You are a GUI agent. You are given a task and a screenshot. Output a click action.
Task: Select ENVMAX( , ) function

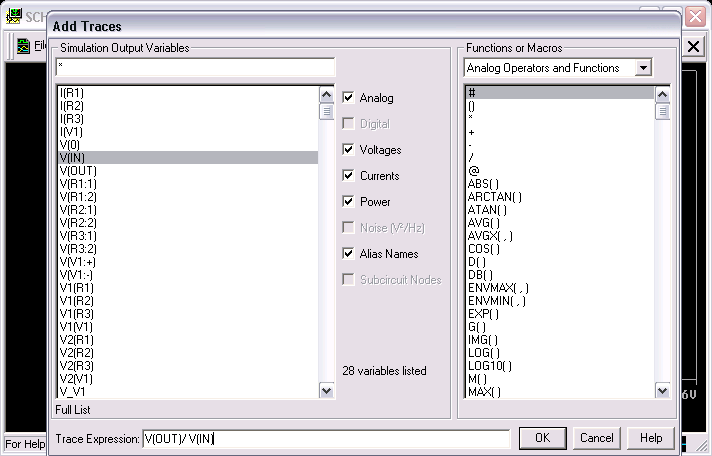(560, 287)
